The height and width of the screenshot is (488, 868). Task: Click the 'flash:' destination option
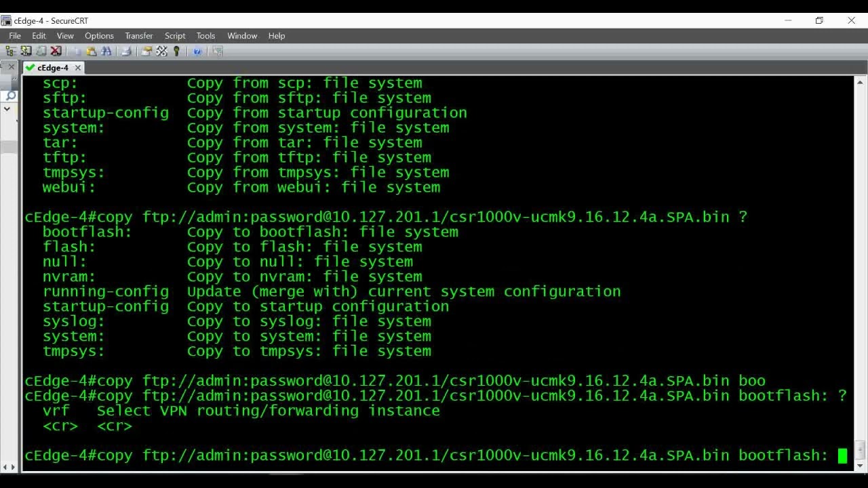[x=232, y=247]
